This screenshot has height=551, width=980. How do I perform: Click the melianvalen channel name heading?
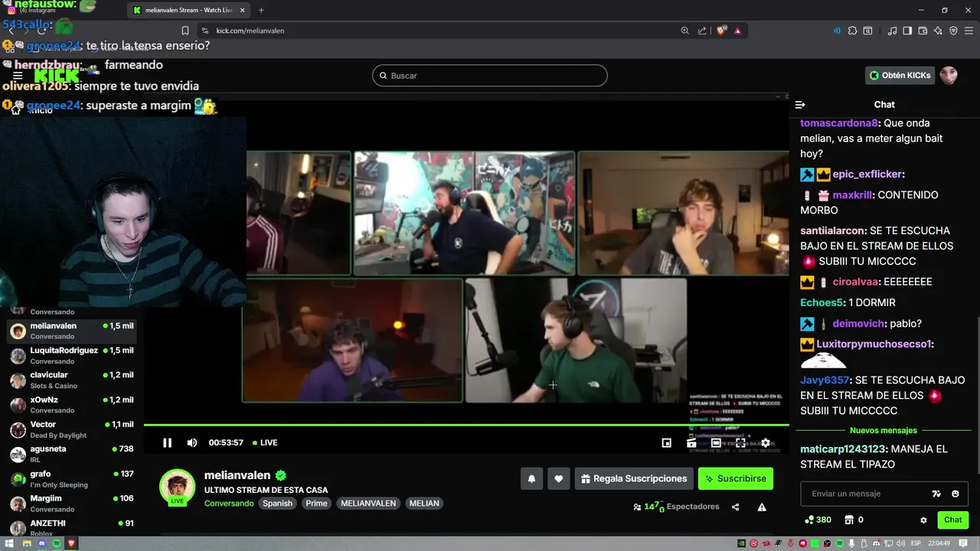point(237,475)
